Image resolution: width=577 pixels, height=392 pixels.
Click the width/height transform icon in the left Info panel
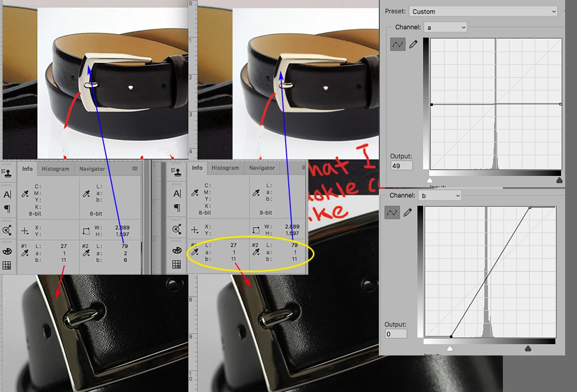[86, 231]
